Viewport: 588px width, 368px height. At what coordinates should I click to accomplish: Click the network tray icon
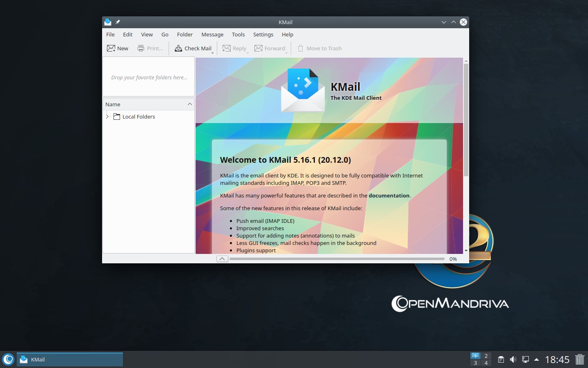point(526,359)
